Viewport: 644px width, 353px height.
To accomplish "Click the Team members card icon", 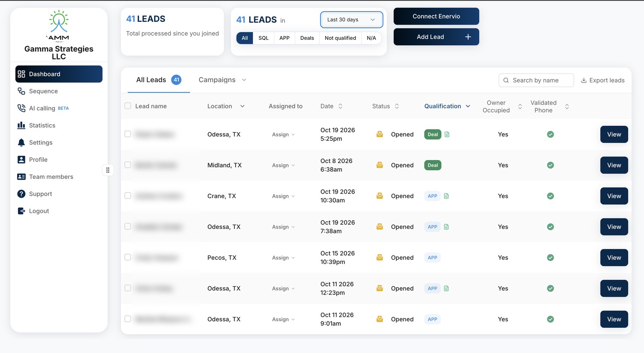I will [x=21, y=177].
